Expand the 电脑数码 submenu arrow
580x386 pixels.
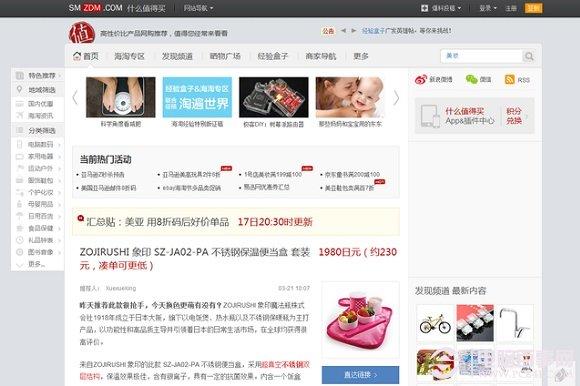pos(60,145)
